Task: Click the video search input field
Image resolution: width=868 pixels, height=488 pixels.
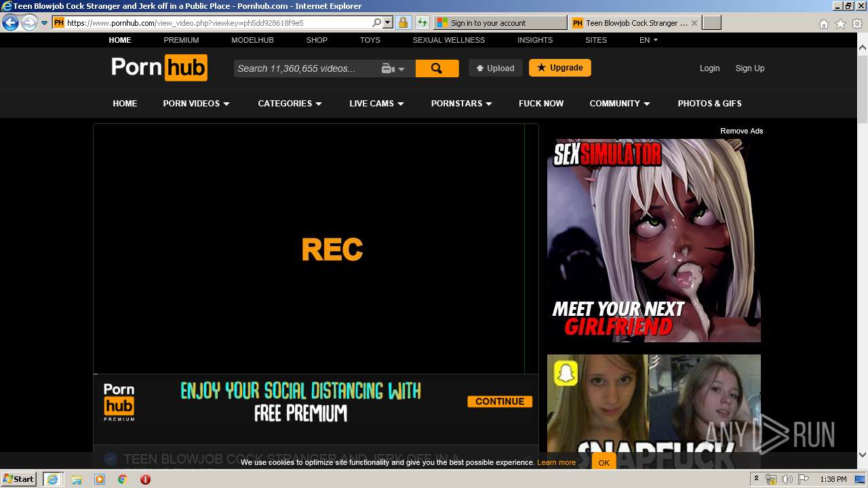Action: point(305,68)
